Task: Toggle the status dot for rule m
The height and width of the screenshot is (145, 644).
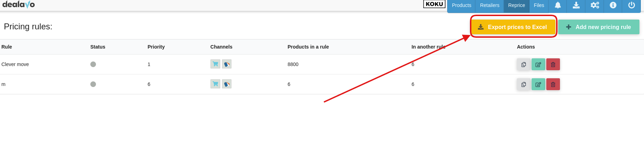Action: point(93,84)
